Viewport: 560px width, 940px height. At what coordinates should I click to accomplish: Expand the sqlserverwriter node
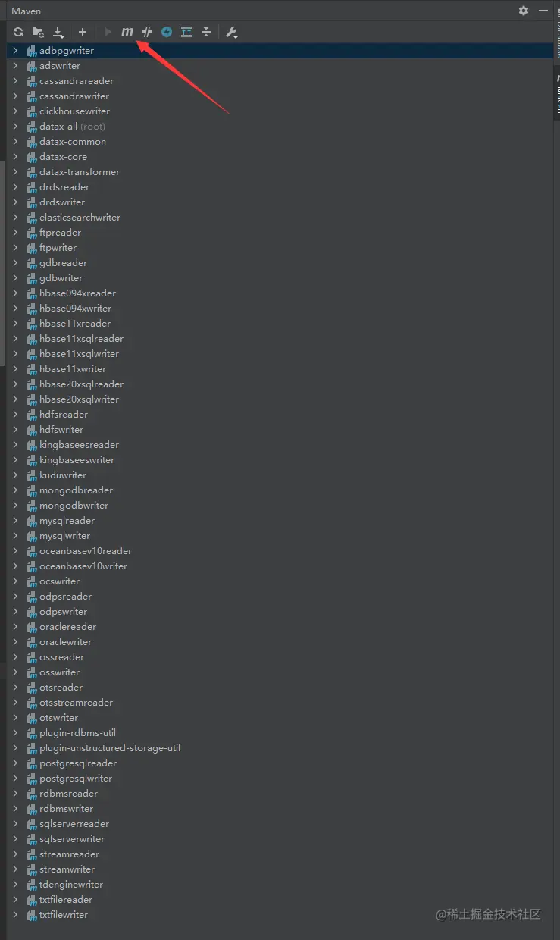tap(15, 839)
